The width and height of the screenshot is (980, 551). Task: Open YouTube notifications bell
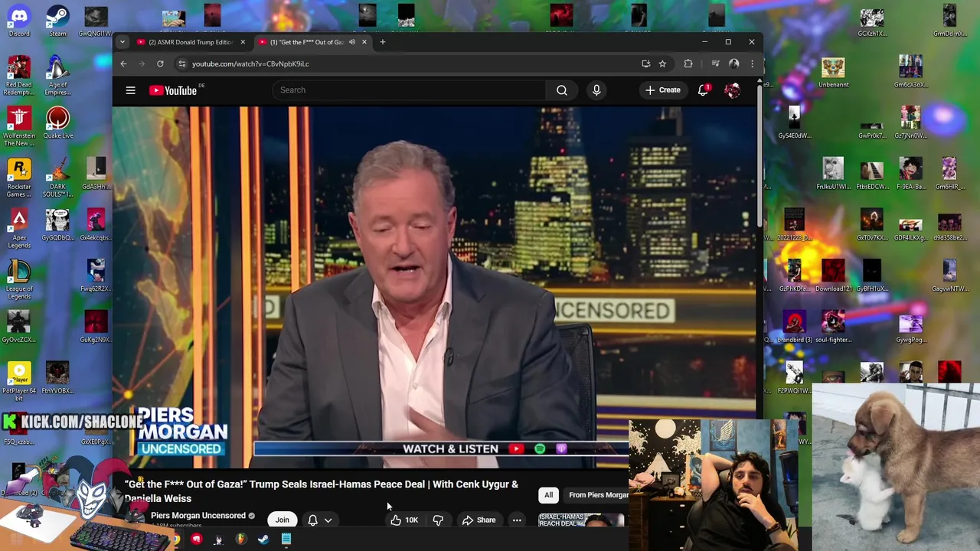[x=703, y=90]
